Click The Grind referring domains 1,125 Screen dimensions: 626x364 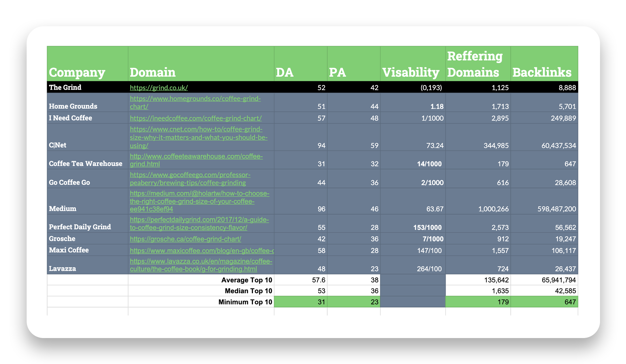tap(500, 88)
